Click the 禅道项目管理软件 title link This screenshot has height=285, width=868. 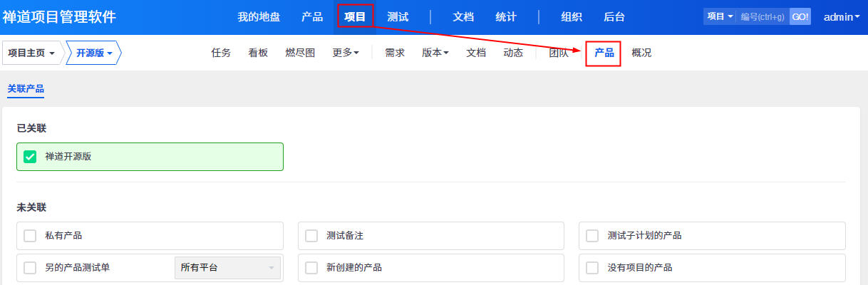[x=58, y=17]
